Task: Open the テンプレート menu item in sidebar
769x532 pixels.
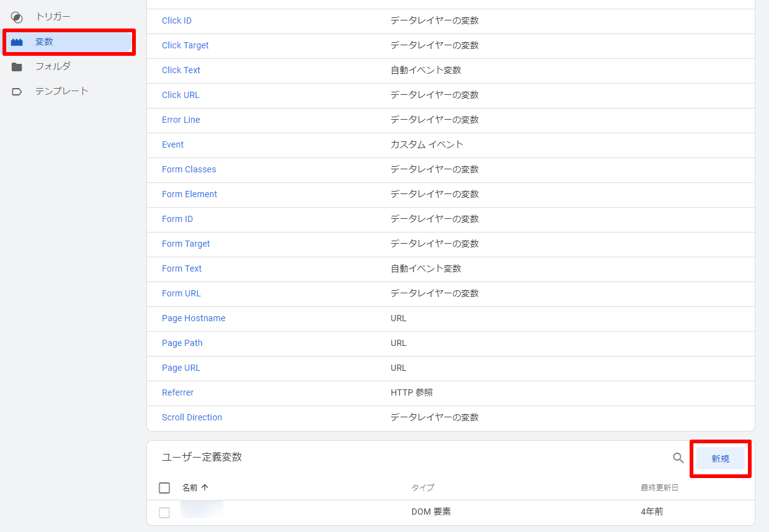Action: click(x=61, y=91)
